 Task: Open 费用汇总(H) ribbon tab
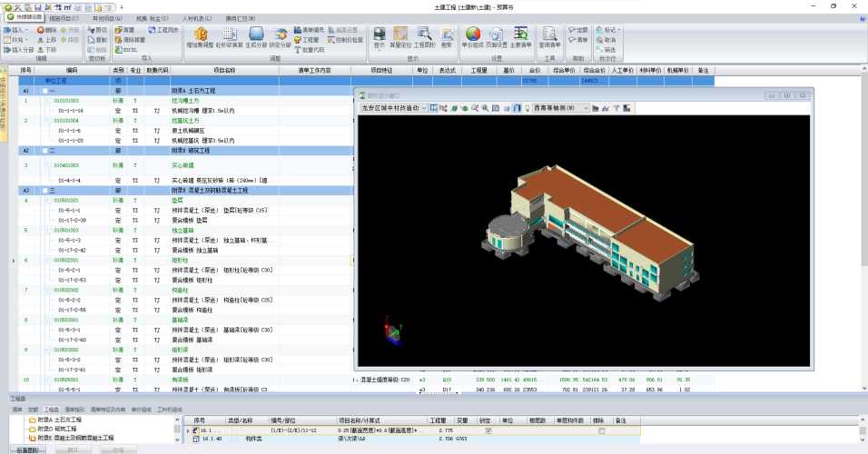[x=241, y=19]
